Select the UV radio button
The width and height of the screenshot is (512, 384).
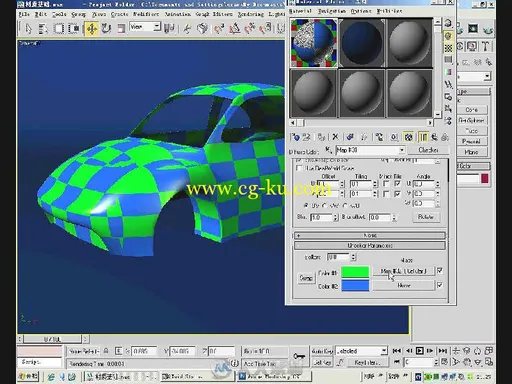point(306,206)
